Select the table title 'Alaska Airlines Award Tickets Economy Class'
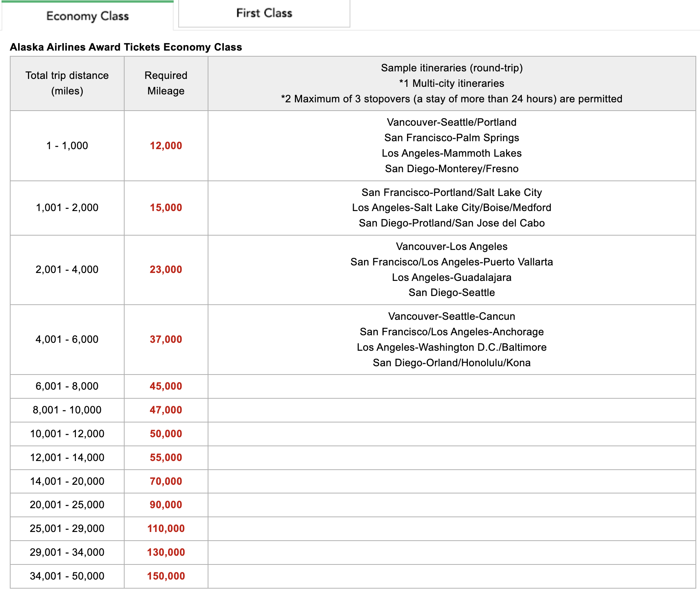Screen dimensions: 700x592 point(126,47)
